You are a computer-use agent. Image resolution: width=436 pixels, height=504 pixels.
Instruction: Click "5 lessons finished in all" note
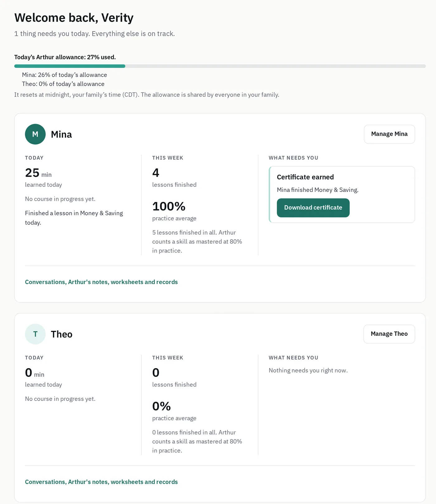pos(197,242)
